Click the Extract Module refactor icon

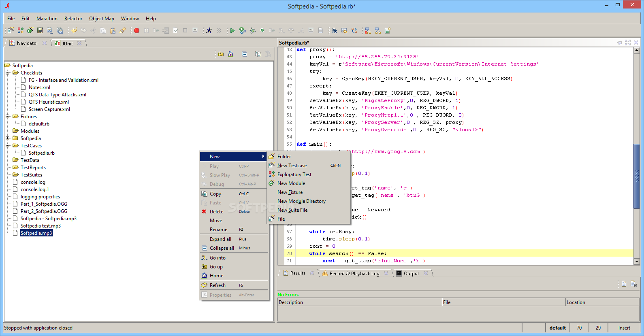[x=334, y=30]
